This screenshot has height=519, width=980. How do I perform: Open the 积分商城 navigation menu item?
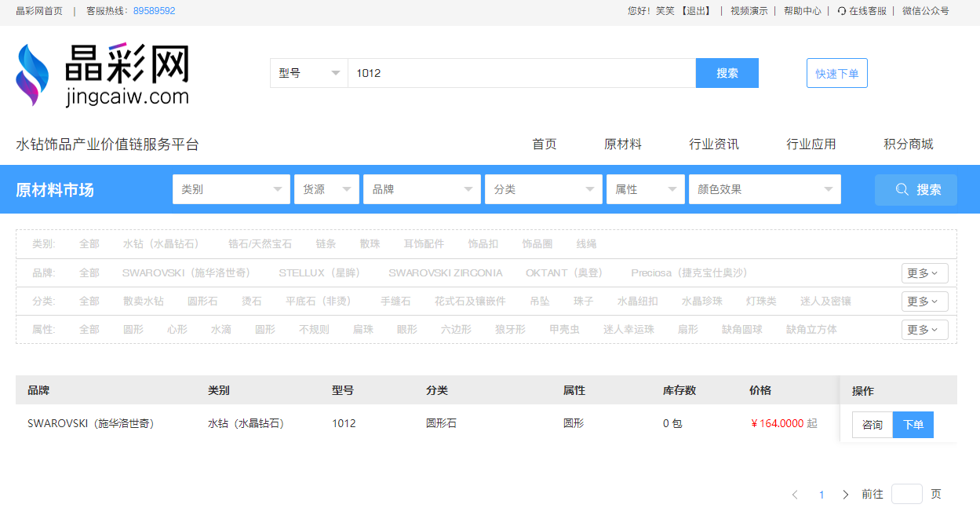pyautogui.click(x=908, y=144)
